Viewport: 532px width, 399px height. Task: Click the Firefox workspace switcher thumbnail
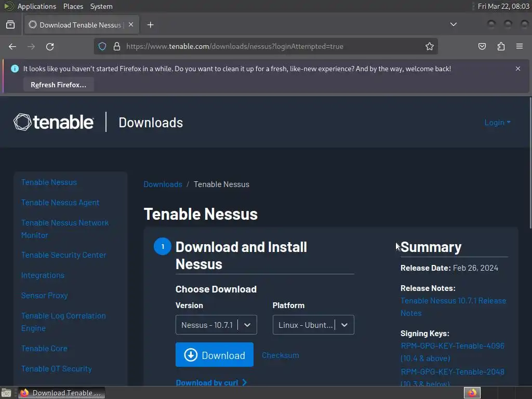[x=472, y=393]
